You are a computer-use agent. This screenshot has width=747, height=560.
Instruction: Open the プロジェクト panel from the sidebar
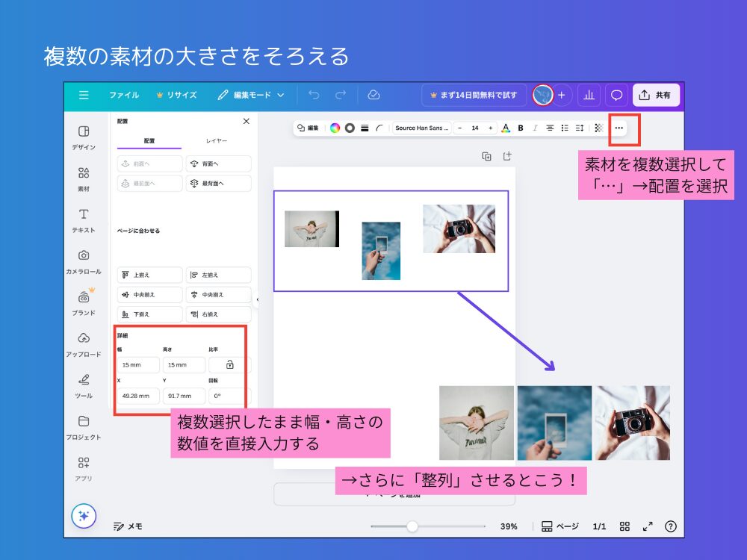pos(82,427)
